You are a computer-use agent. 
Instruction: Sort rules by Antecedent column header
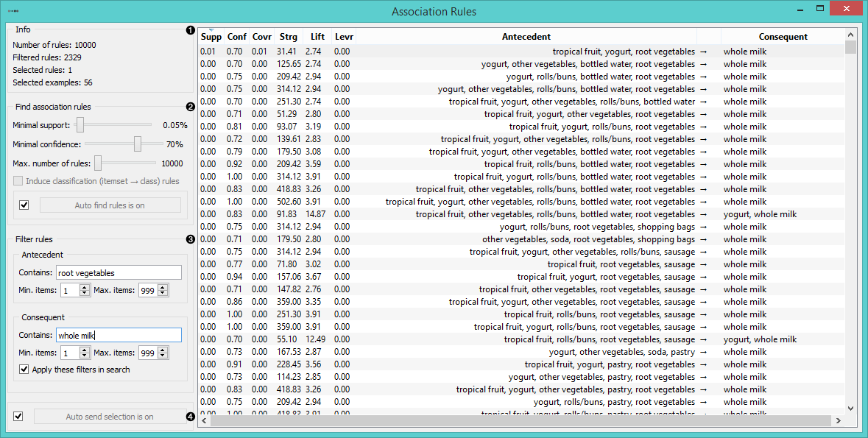pos(526,37)
